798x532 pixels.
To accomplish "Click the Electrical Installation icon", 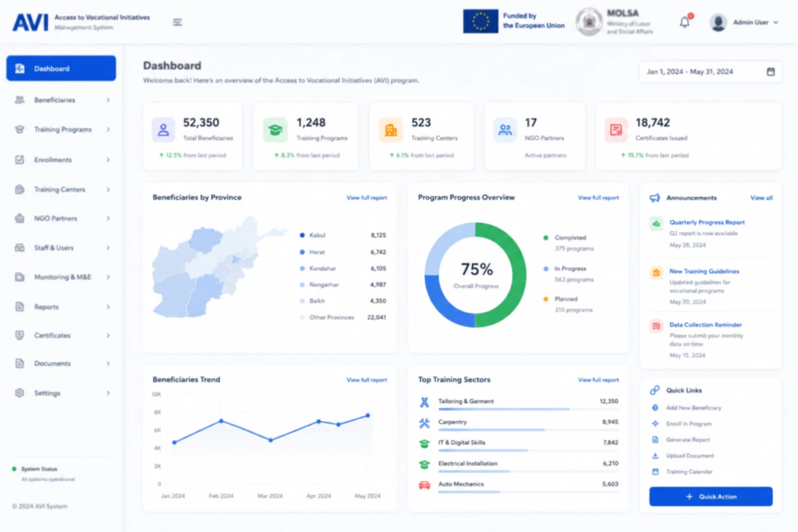I will tap(424, 465).
